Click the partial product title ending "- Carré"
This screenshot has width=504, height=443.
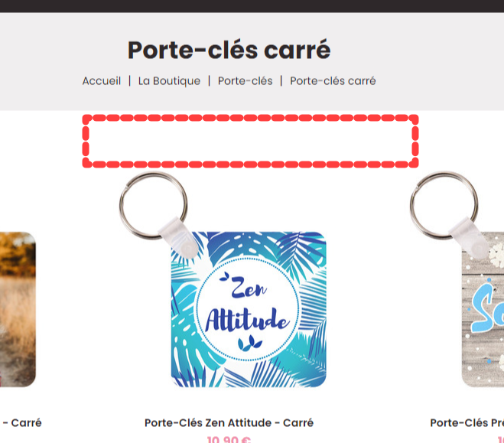[22, 422]
